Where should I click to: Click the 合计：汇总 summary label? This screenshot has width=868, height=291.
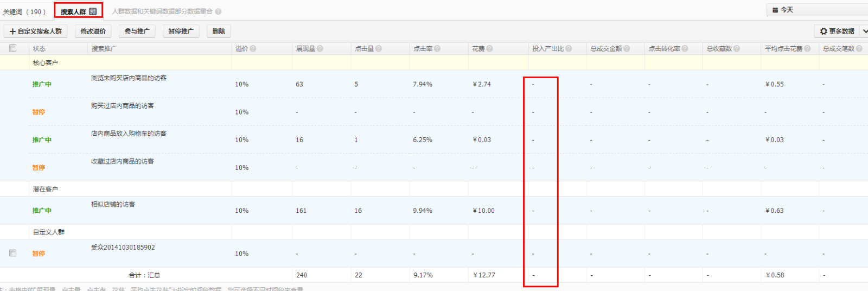[144, 275]
